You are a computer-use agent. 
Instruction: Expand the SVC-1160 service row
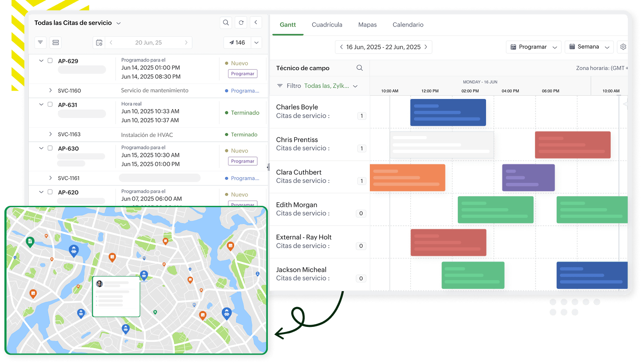tap(51, 91)
